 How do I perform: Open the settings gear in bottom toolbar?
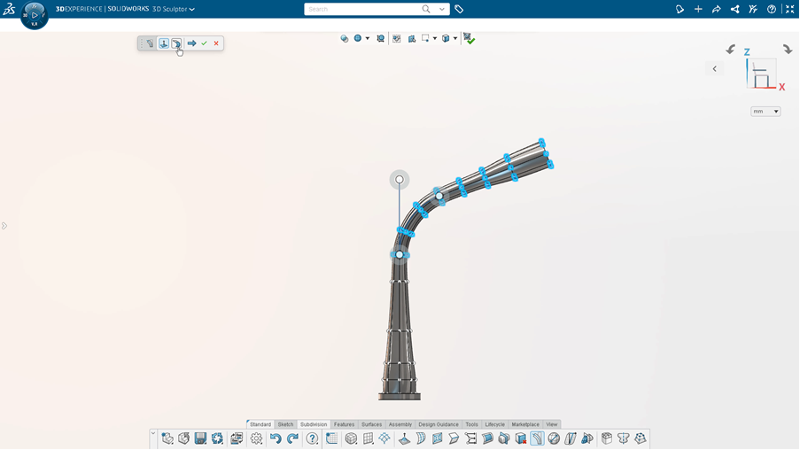(256, 438)
